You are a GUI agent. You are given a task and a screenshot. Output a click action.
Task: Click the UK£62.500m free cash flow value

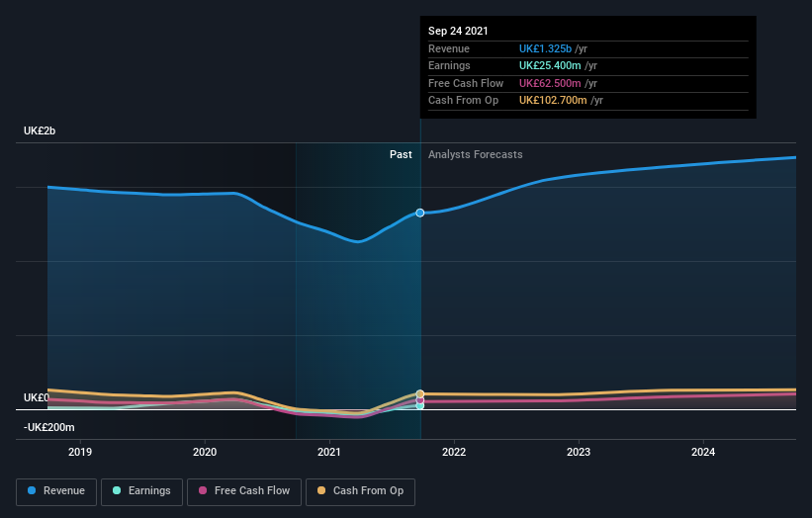coord(550,83)
